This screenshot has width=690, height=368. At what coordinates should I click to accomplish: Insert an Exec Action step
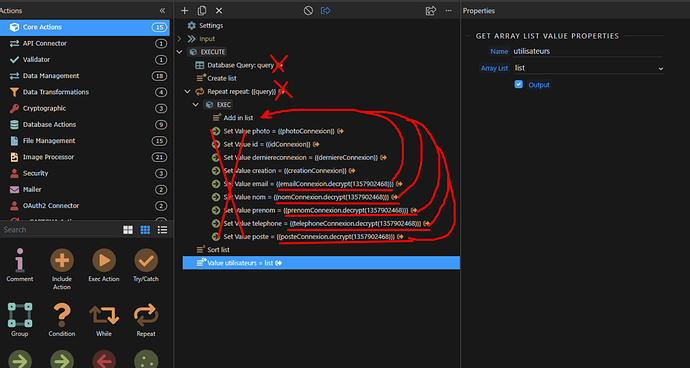104,260
